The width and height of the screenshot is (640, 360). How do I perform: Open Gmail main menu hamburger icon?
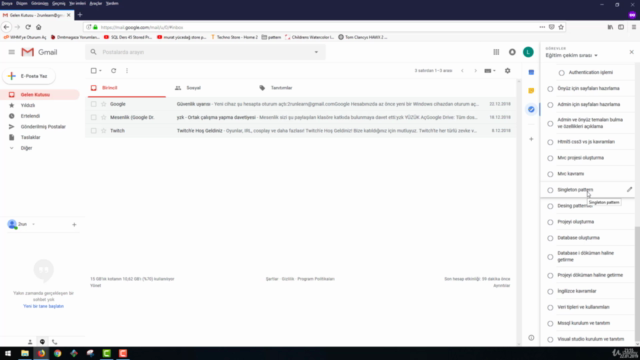coord(11,52)
